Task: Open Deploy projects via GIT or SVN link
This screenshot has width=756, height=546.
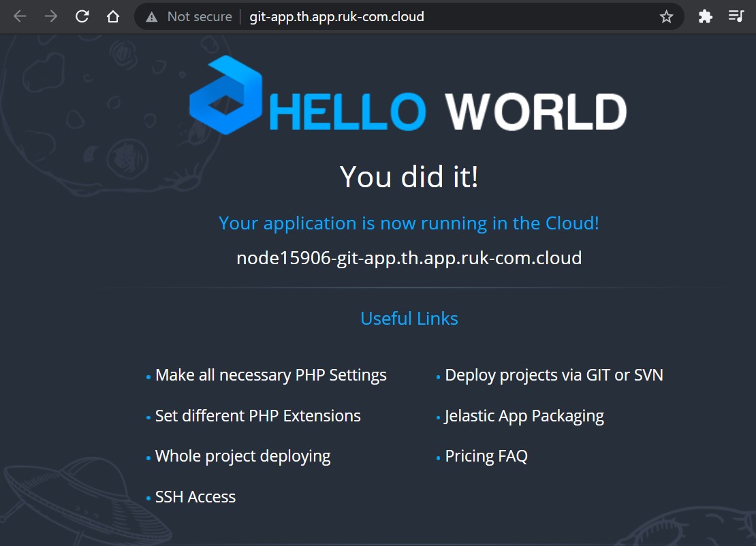Action: [554, 375]
